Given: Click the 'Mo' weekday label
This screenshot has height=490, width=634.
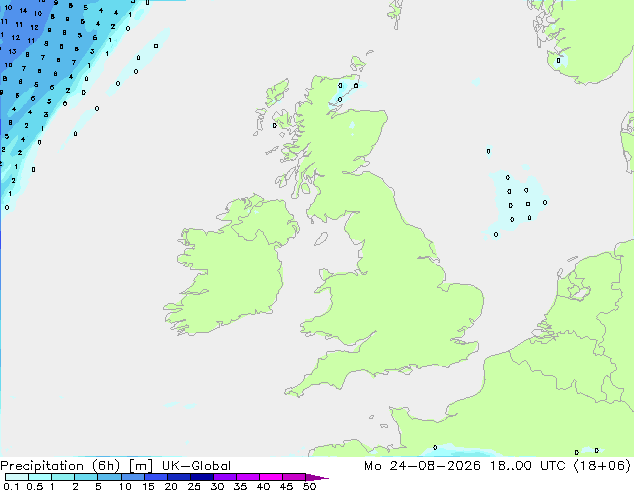Looking at the screenshot, I should tap(372, 466).
